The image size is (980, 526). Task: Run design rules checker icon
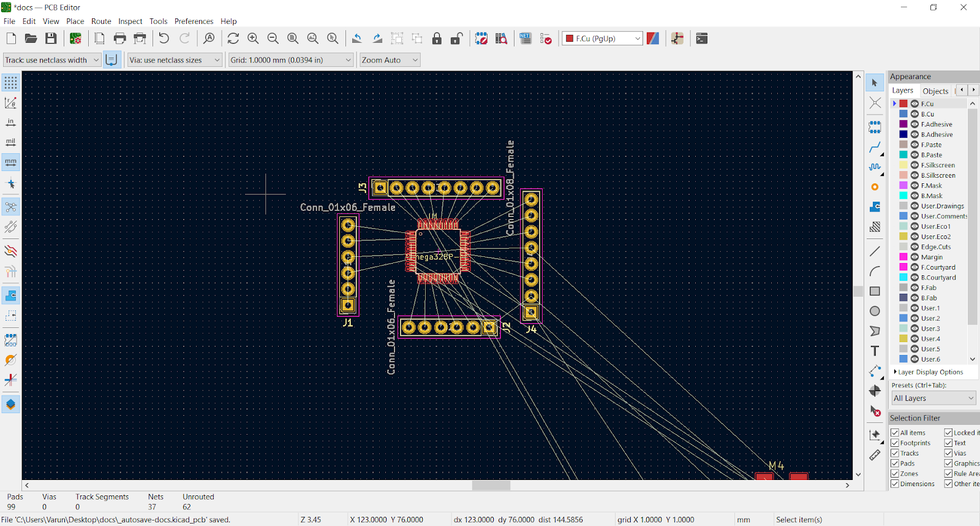[546, 39]
